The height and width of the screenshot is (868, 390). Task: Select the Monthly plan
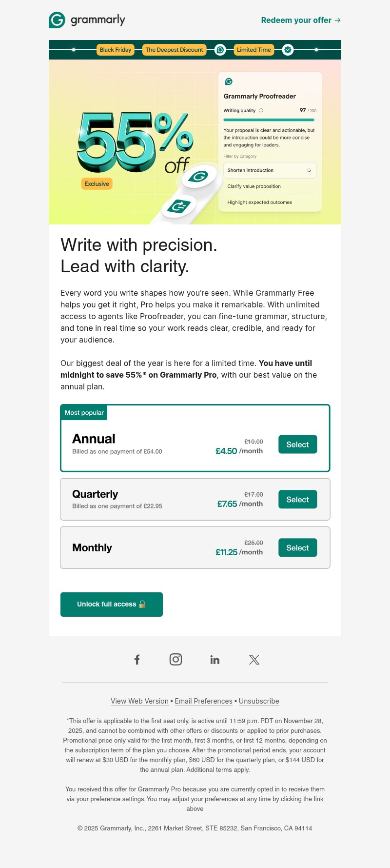coord(297,547)
